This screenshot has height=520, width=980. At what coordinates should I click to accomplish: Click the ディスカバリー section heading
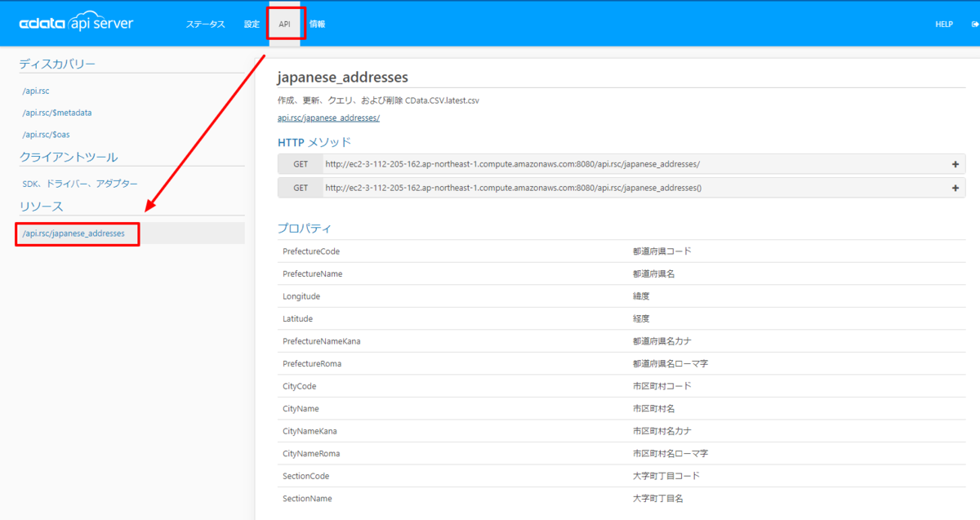57,64
